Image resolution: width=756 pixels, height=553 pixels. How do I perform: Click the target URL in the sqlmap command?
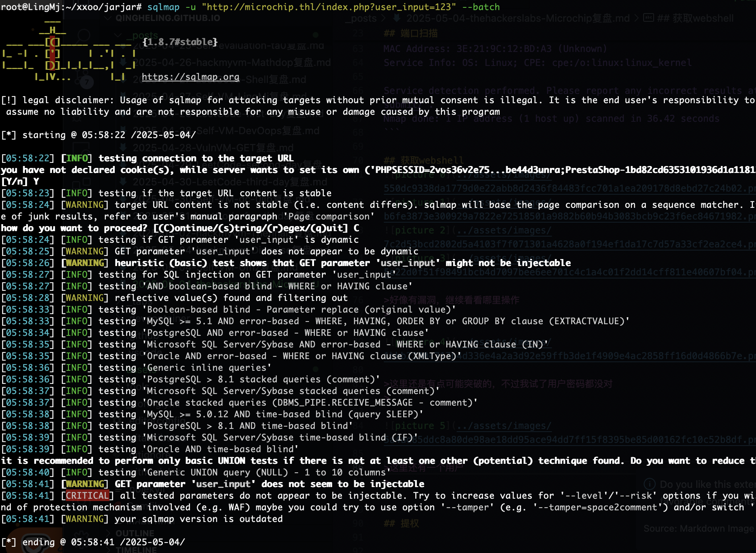click(329, 7)
